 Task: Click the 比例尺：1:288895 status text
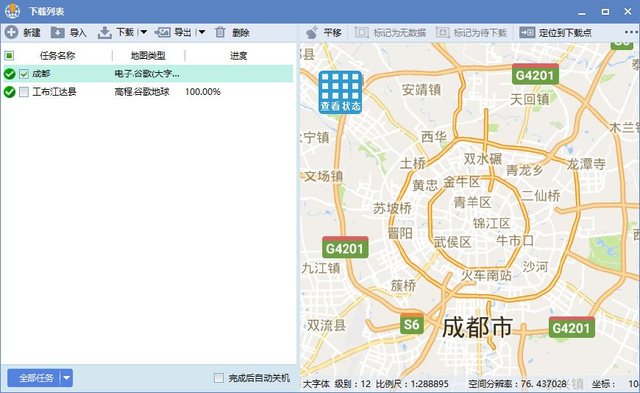412,384
